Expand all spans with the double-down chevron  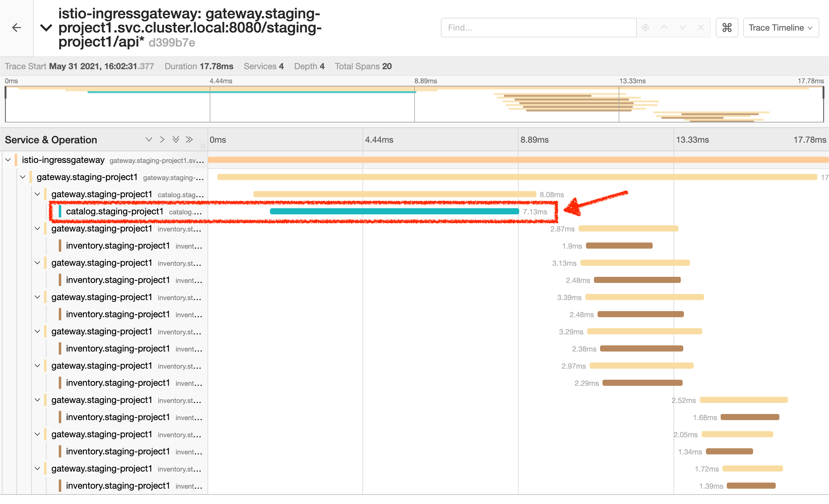tap(176, 140)
